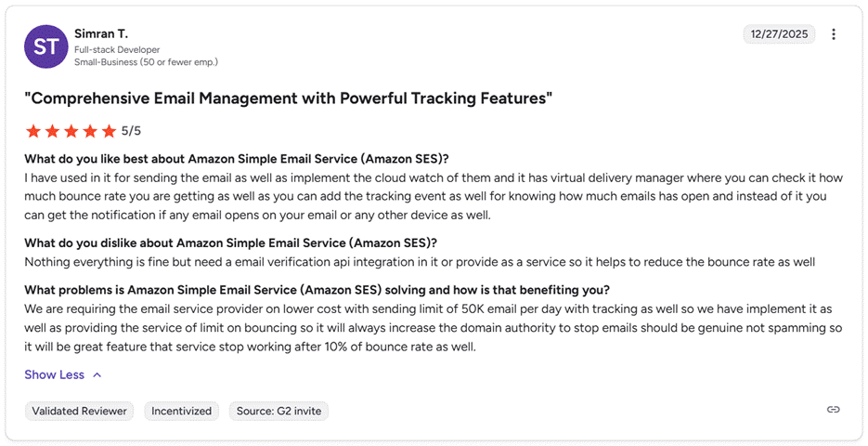Viewport: 868px width, 446px height.
Task: Click the purple ST reviewer avatar
Action: click(x=45, y=46)
